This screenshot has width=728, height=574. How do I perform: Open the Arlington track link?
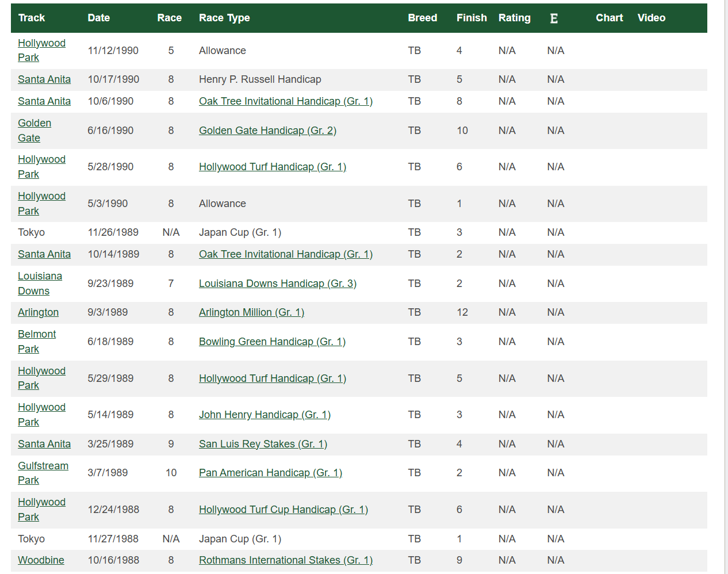(38, 312)
